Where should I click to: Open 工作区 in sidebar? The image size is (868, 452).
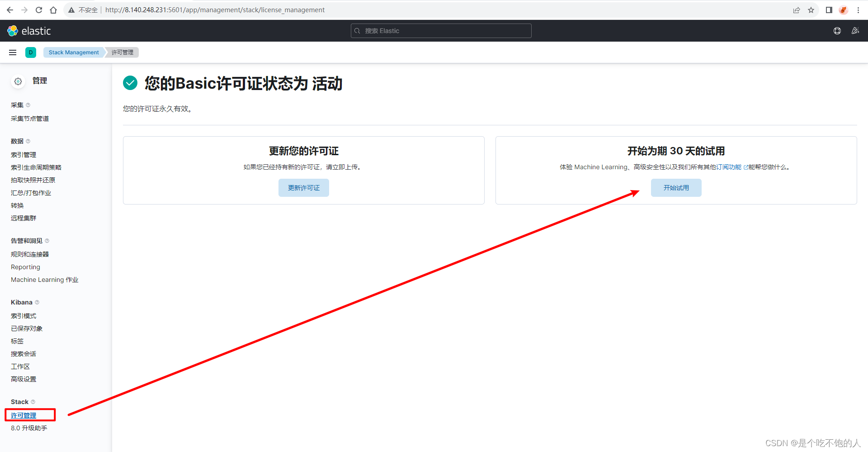click(20, 366)
